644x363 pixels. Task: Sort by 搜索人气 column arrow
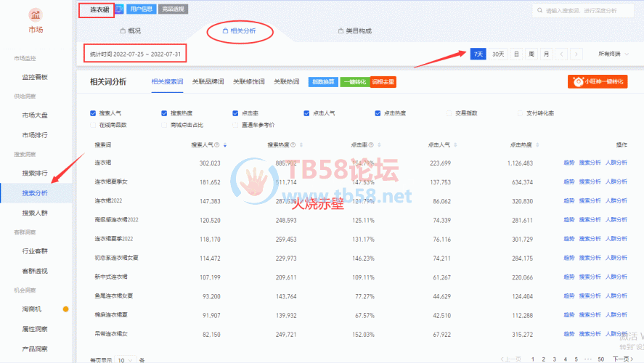coord(224,145)
